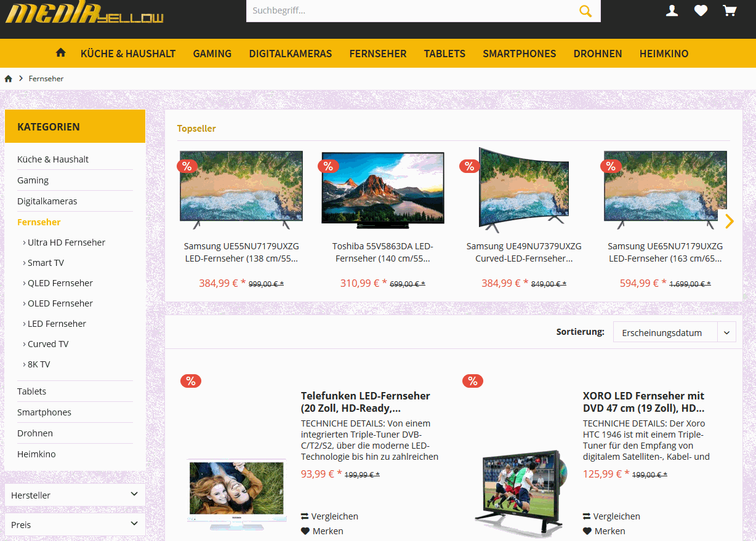
Task: Click the 125,99 € XORO price
Action: [606, 474]
